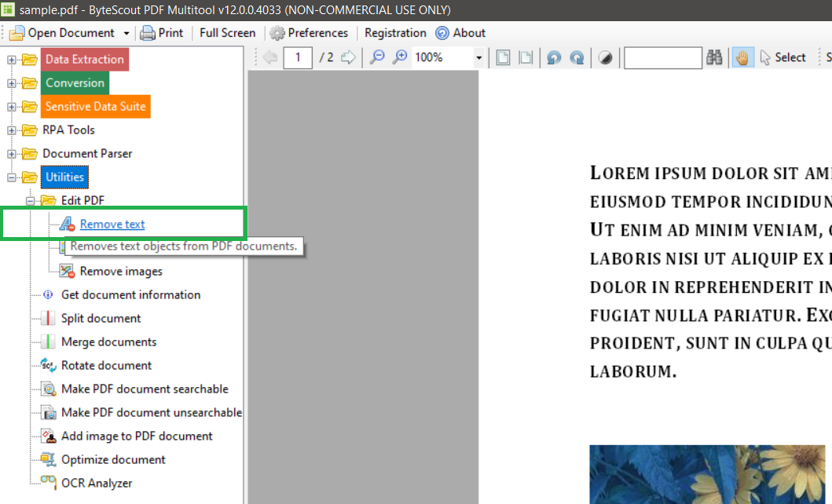This screenshot has height=504, width=832.
Task: Open Preferences from the toolbar
Action: pyautogui.click(x=309, y=33)
